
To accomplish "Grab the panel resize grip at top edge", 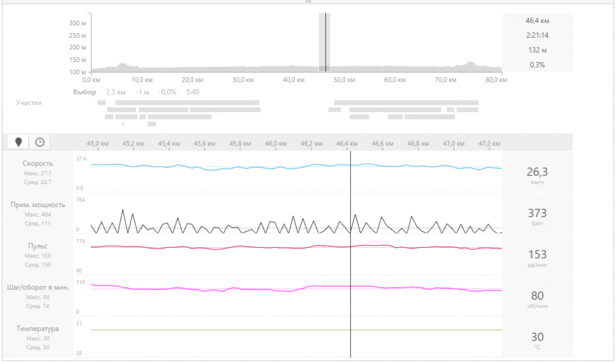I will [308, 2].
